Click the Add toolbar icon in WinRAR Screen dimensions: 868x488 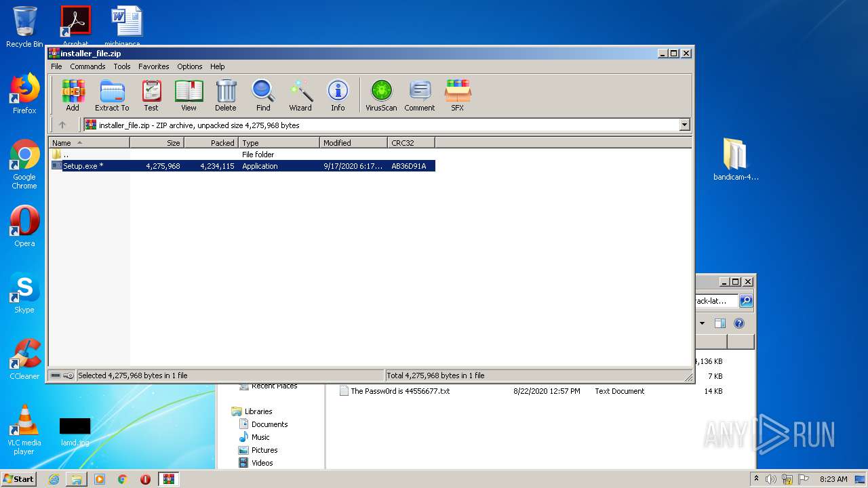(x=73, y=96)
